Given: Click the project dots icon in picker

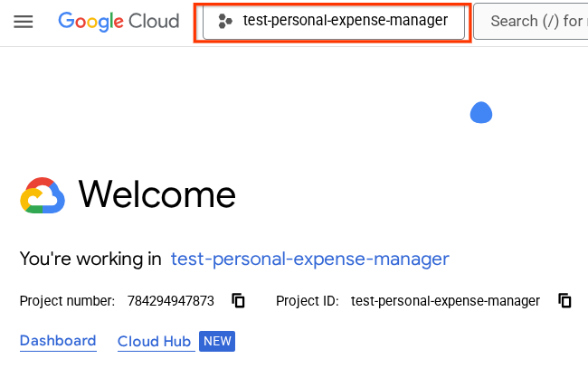Looking at the screenshot, I should pyautogui.click(x=225, y=21).
